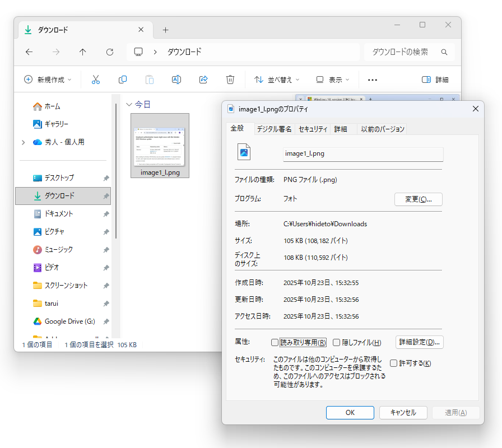Navigate up using the up-arrow icon
The image size is (502, 448).
click(x=82, y=52)
